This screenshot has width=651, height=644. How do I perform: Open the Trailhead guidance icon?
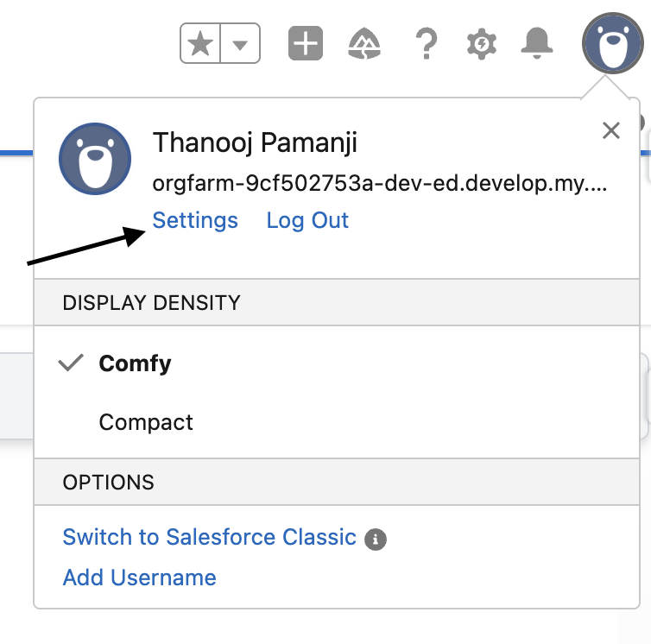[364, 43]
